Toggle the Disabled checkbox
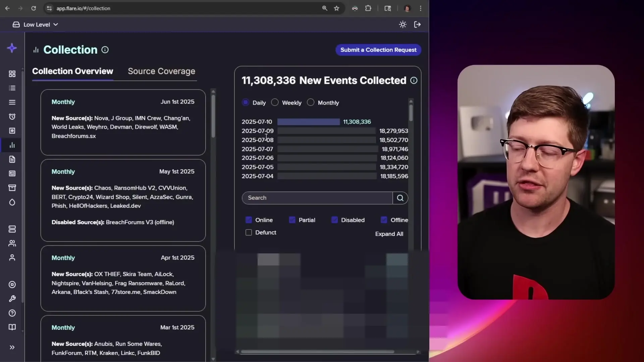The image size is (644, 362). [334, 220]
